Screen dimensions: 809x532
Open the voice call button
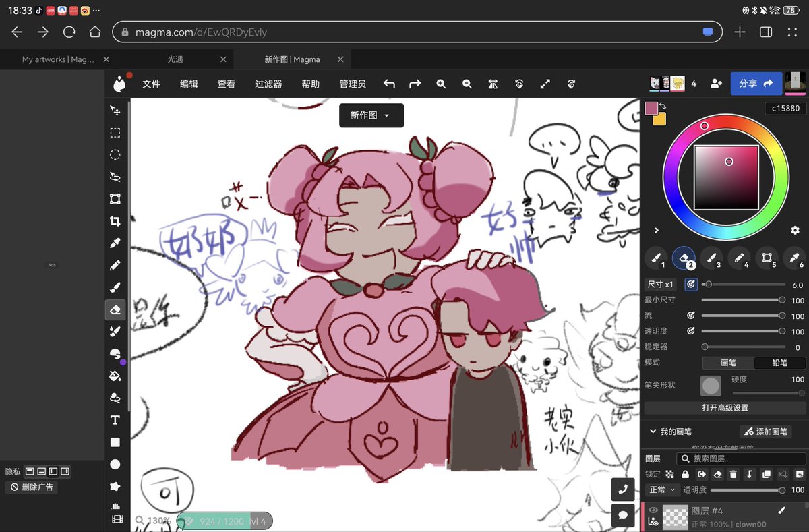pyautogui.click(x=623, y=490)
